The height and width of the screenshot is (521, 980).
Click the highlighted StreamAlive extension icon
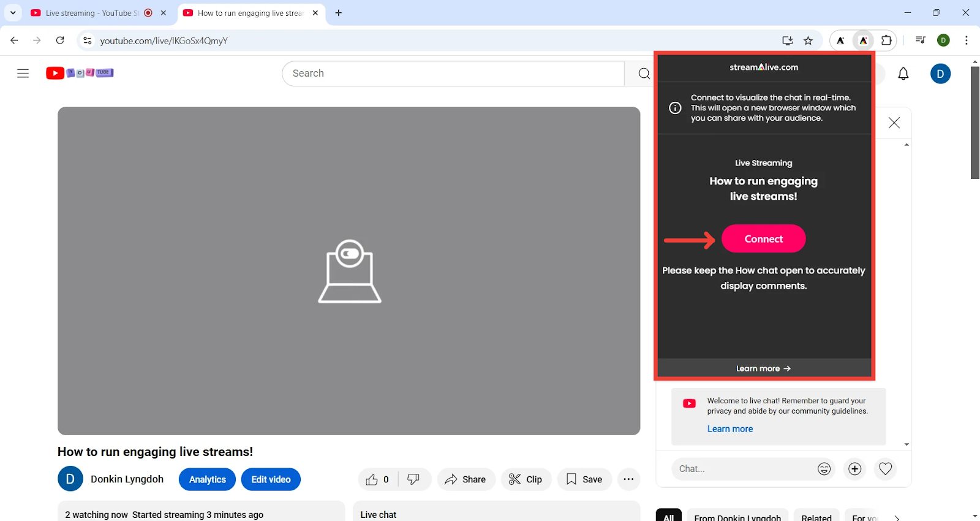coord(863,40)
